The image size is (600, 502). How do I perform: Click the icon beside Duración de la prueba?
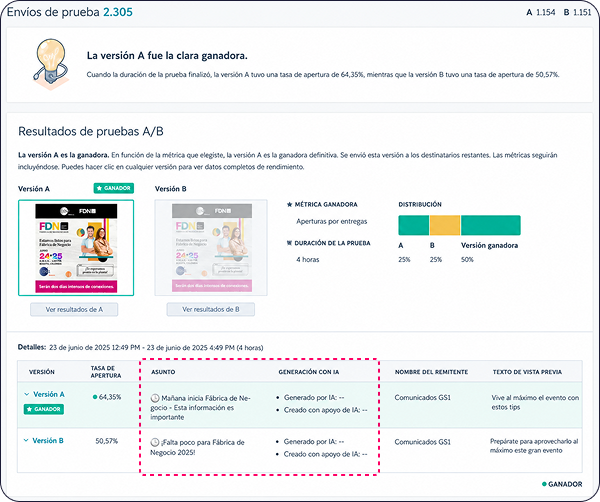click(290, 243)
